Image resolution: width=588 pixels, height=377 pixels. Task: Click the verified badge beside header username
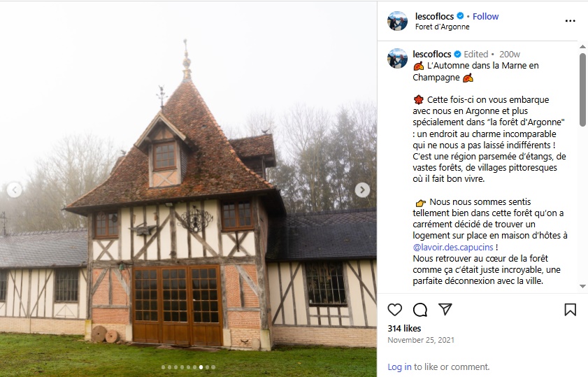[x=460, y=16]
